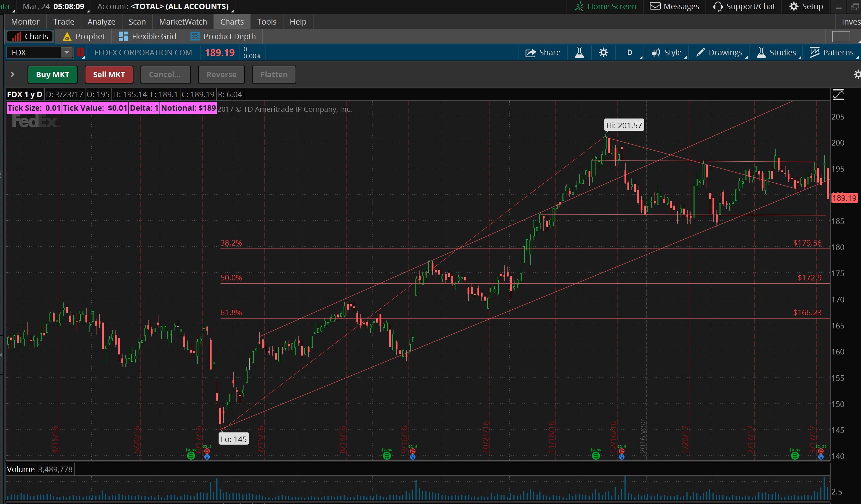Open the Studies beaker menu
861x504 pixels.
(x=777, y=52)
